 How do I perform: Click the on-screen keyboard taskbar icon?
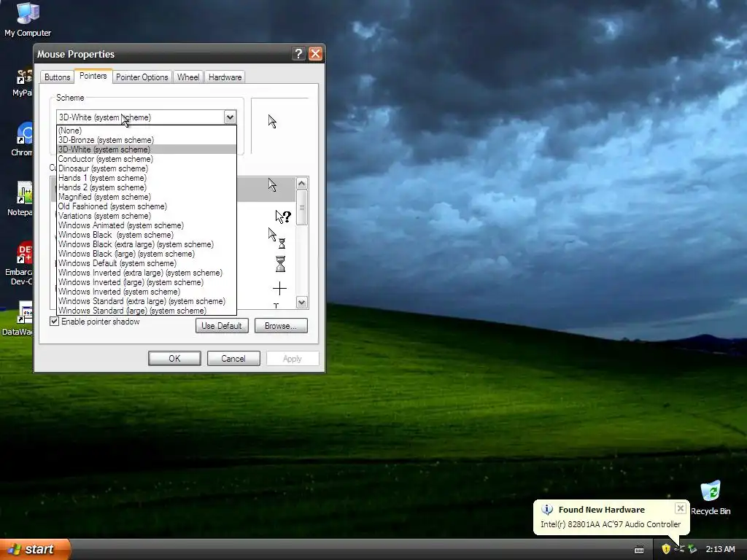[x=639, y=550]
